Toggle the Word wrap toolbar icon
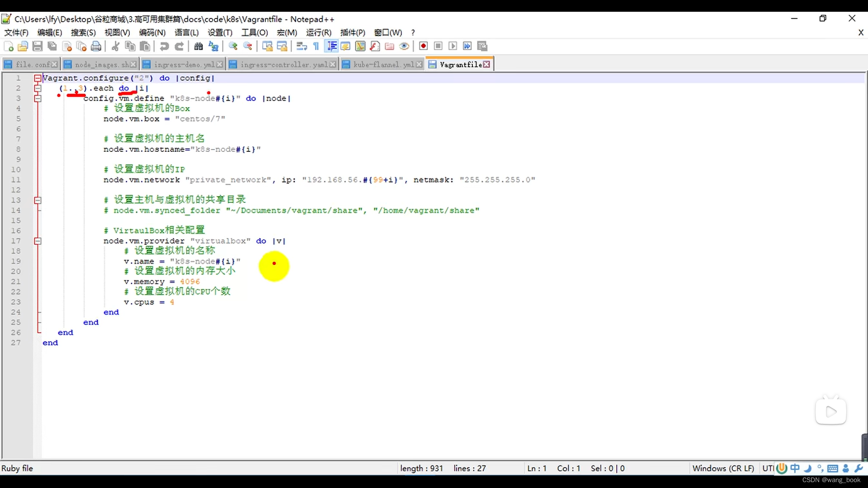Viewport: 868px width, 488px height. [x=302, y=46]
